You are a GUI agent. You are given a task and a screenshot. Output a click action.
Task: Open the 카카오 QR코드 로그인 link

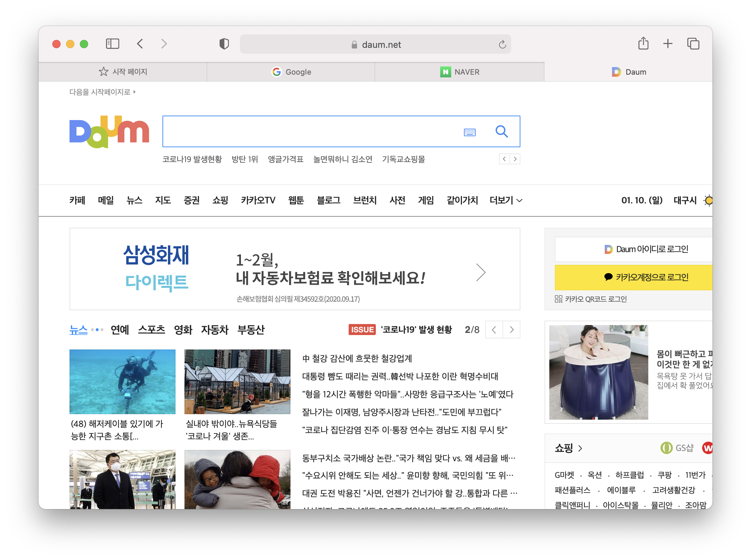point(591,299)
